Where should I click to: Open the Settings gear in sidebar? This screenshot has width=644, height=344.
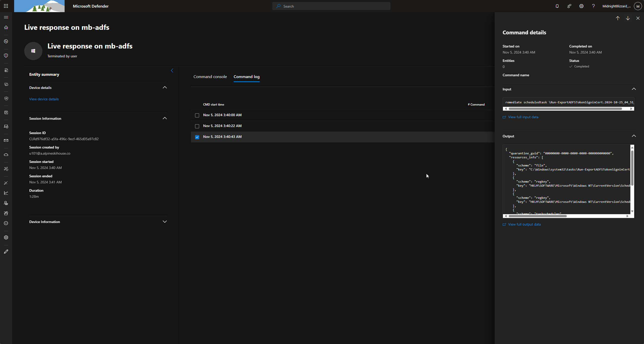[x=6, y=237]
